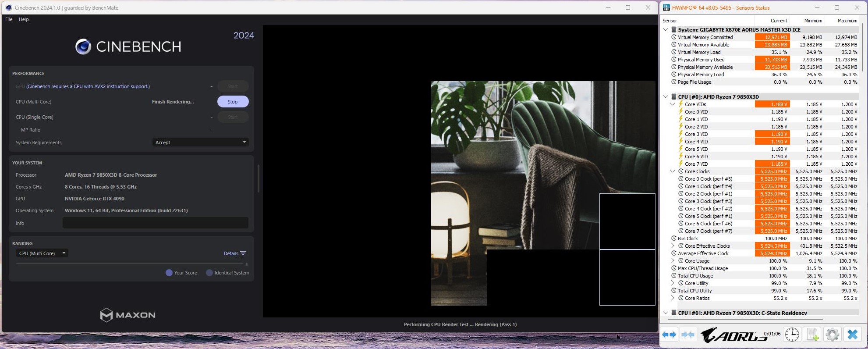Click the ranking score slider bar
This screenshot has height=349, width=868.
(131, 264)
